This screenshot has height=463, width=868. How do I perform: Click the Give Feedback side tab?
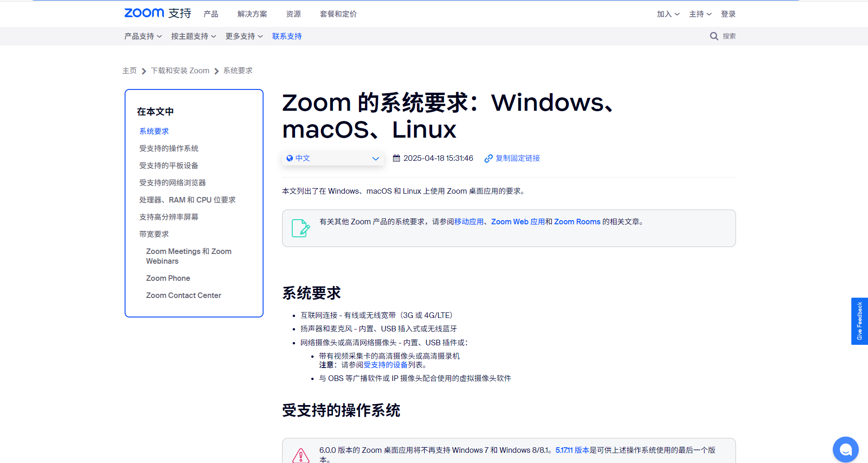point(859,321)
